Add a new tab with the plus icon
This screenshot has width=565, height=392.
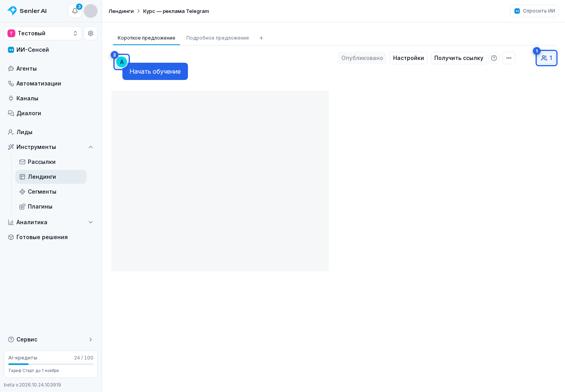(x=261, y=38)
